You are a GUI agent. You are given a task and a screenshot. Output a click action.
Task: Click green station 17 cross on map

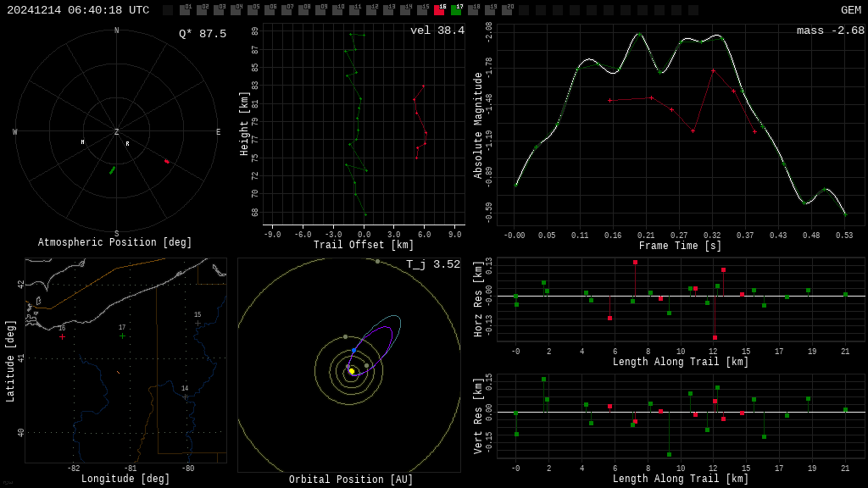click(122, 335)
